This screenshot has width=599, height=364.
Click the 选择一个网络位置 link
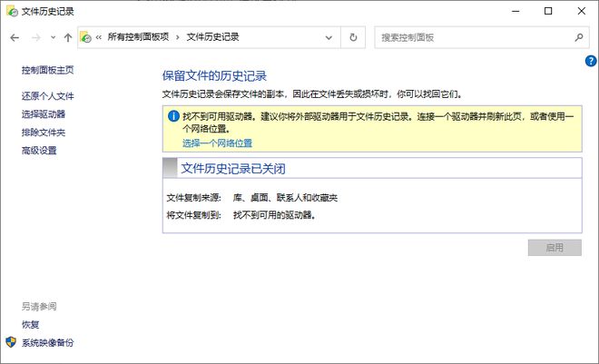[x=218, y=143]
